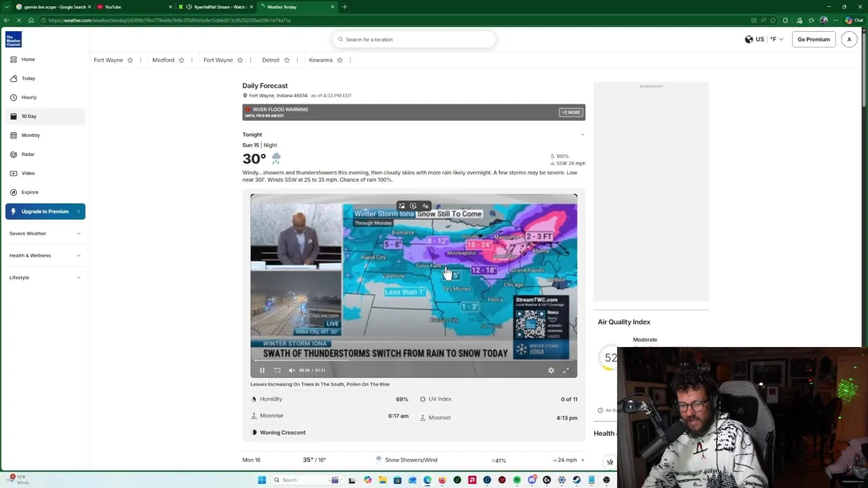Enter fullscreen on weather video
This screenshot has width=868, height=488.
point(566,370)
